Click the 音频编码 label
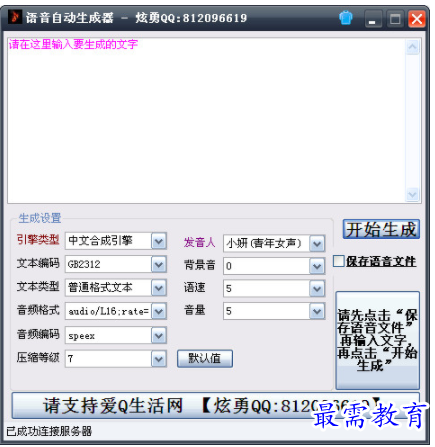 38,334
